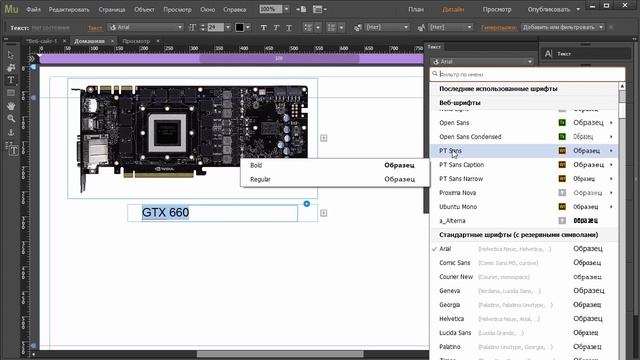Screen dimensions: 640x360
Task: Open the Страница menu
Action: [x=112, y=9]
